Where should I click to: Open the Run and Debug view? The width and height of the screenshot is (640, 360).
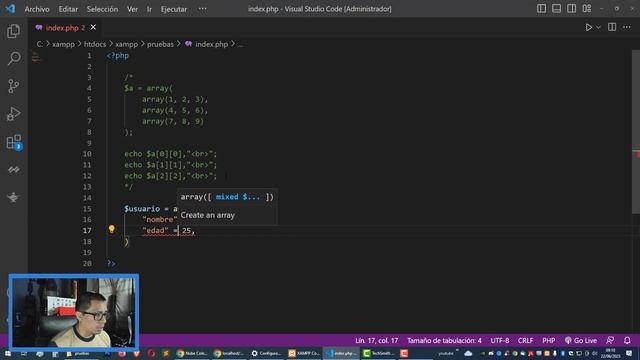pos(13,114)
